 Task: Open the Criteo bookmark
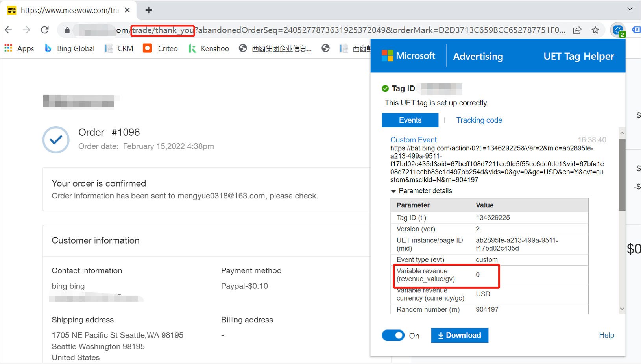click(161, 48)
